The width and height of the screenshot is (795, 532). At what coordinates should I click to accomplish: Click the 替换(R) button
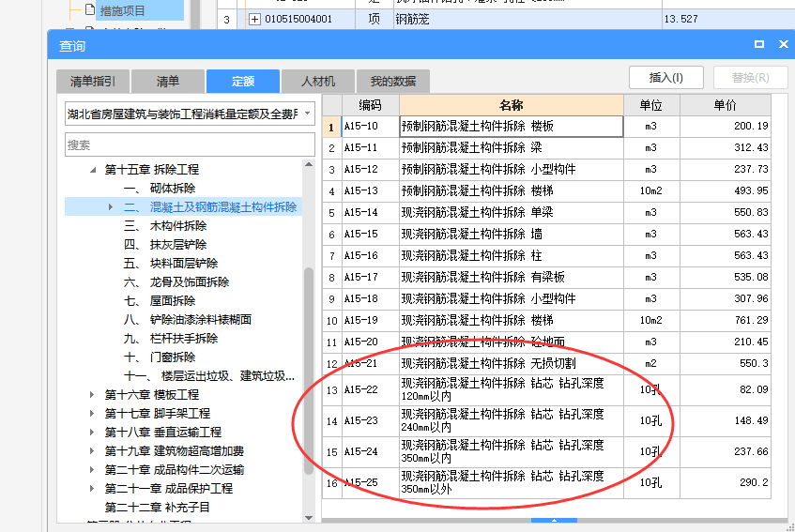tap(750, 78)
